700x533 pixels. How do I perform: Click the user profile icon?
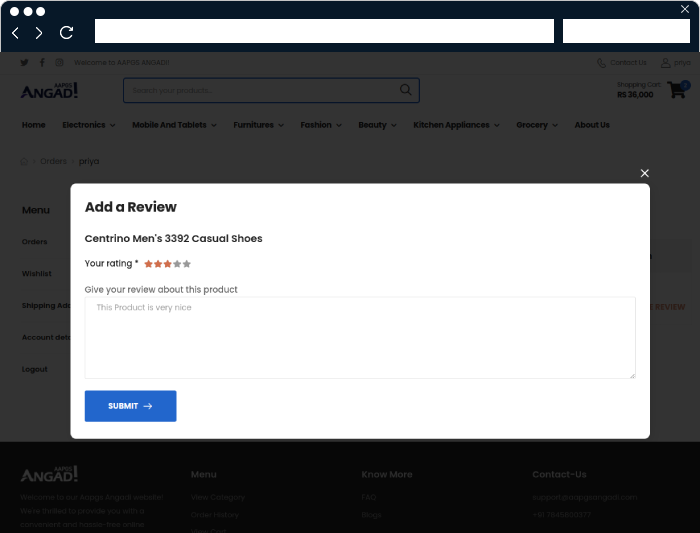click(x=665, y=63)
